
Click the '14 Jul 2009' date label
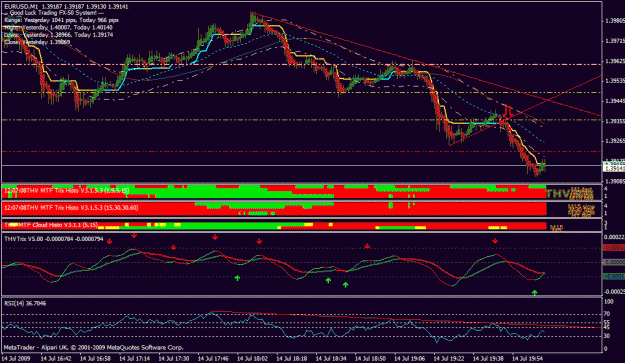[16, 358]
